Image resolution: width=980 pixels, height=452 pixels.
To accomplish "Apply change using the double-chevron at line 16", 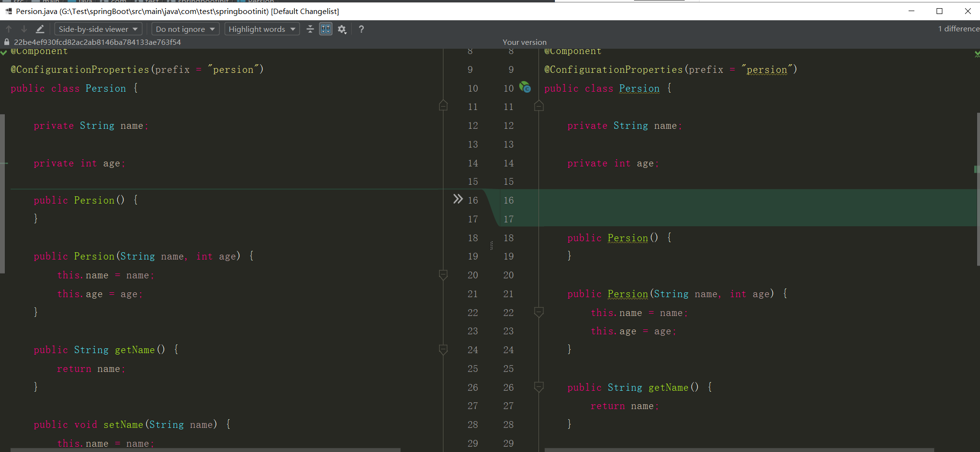I will pos(457,199).
